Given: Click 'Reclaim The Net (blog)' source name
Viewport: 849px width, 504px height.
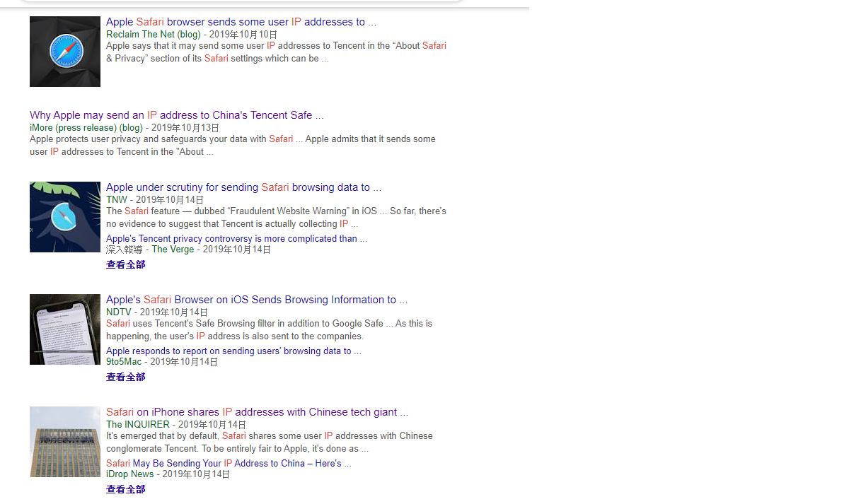Looking at the screenshot, I should tap(154, 35).
